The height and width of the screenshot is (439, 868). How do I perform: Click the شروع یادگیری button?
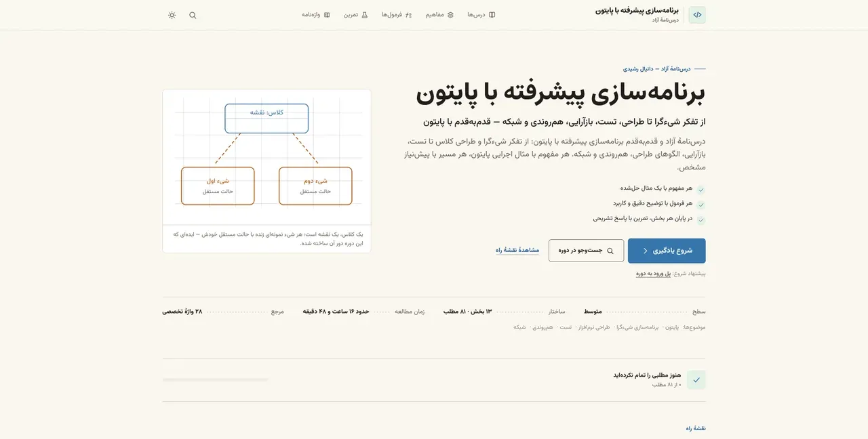coord(667,251)
